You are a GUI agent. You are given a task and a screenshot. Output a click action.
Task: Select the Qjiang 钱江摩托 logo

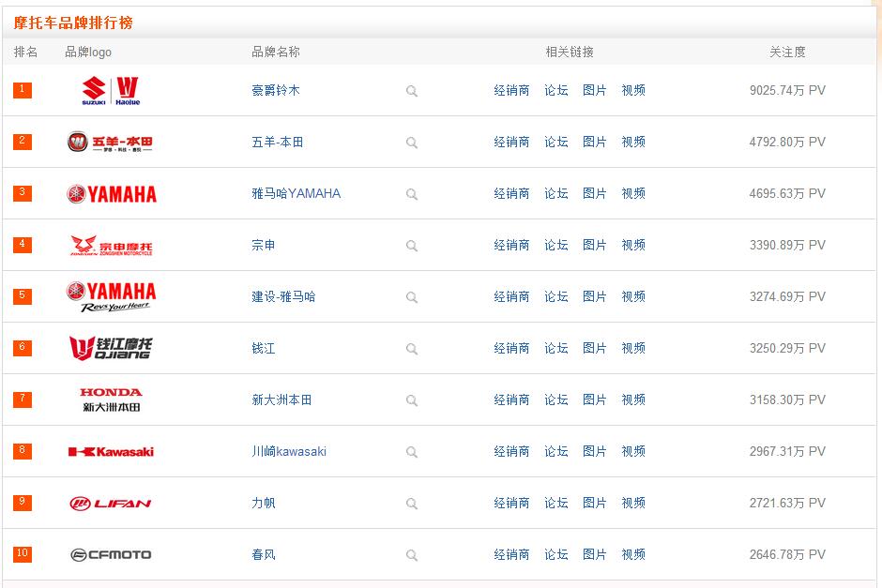tap(111, 348)
